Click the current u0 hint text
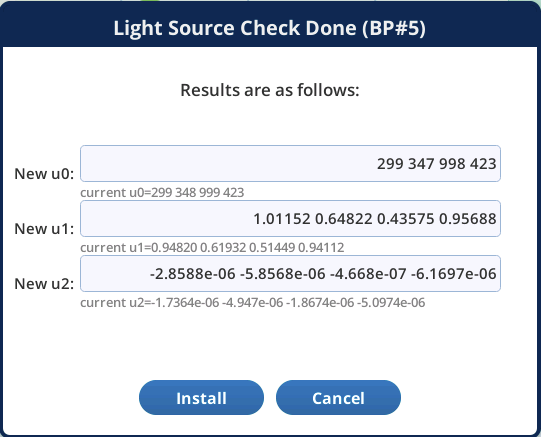The image size is (541, 437). [162, 192]
